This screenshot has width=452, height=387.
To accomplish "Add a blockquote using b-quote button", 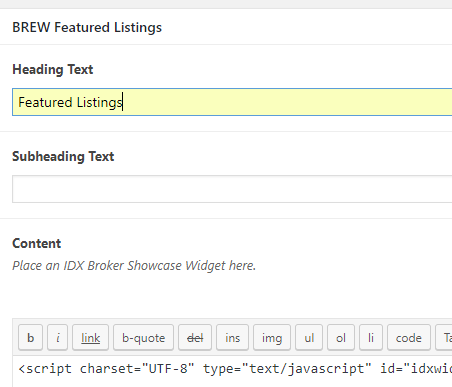I will tap(143, 337).
